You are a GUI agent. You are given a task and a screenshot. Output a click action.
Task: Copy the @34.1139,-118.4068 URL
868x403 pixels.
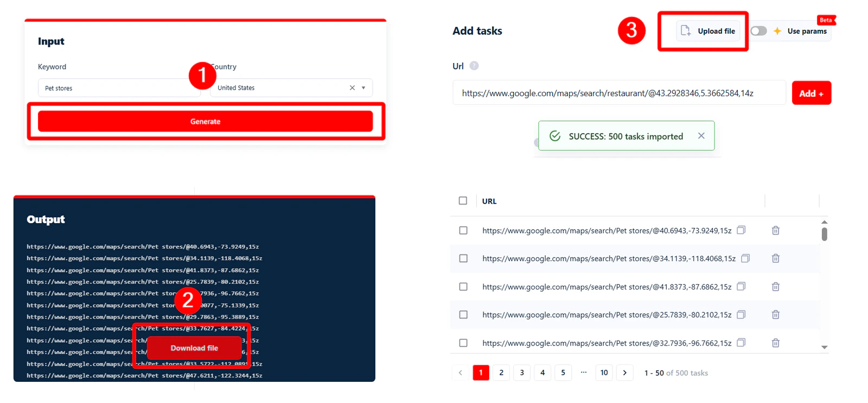[x=745, y=258]
